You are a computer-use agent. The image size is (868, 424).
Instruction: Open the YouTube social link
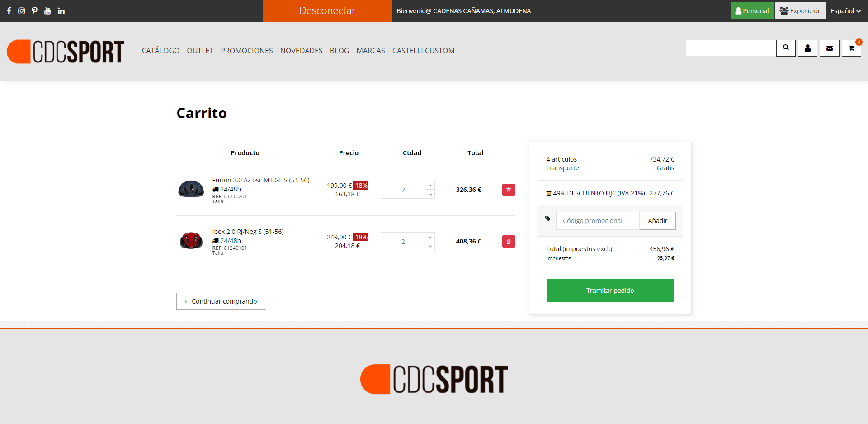pyautogui.click(x=47, y=11)
